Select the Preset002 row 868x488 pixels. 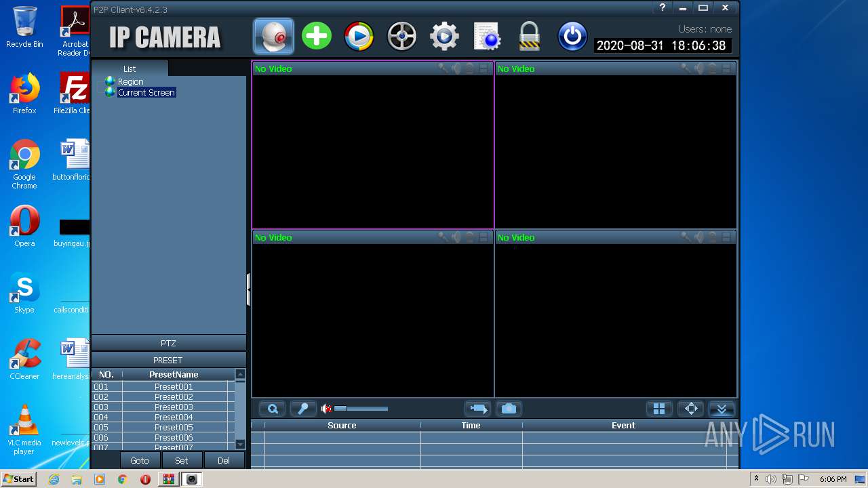point(163,397)
